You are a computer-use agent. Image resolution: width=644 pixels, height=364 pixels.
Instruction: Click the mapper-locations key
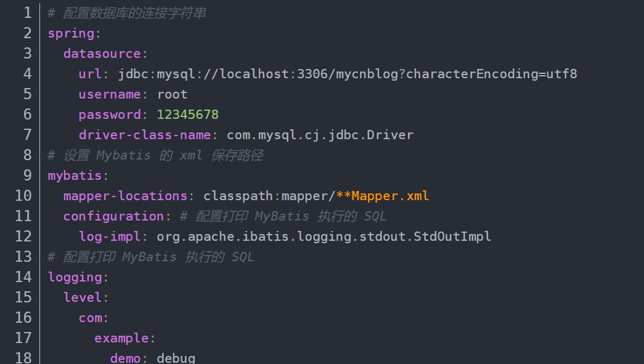point(125,196)
